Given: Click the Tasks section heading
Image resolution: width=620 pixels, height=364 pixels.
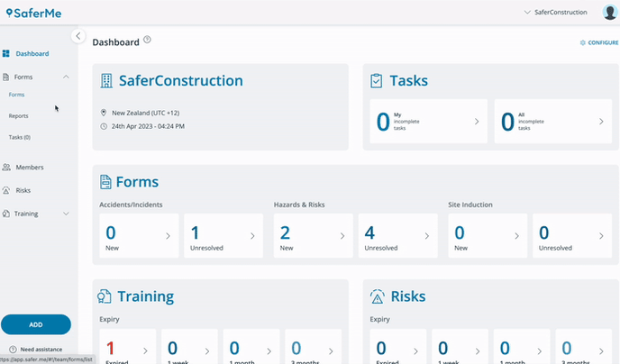Looking at the screenshot, I should [x=409, y=80].
